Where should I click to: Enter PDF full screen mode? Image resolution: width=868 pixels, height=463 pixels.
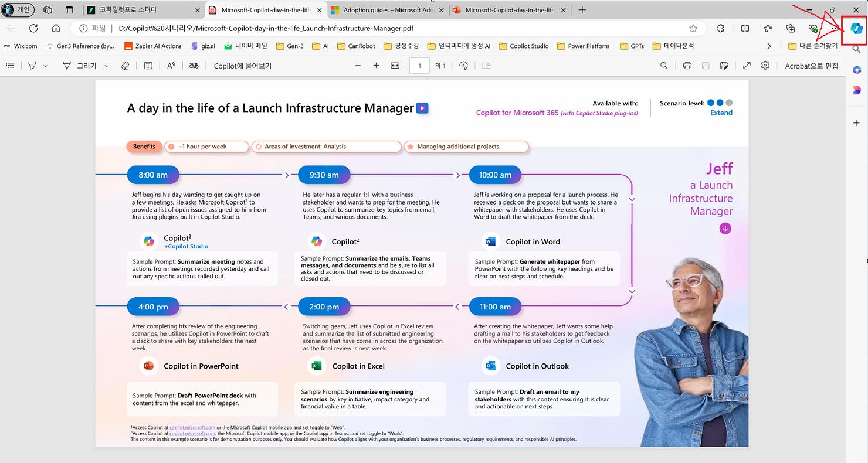coord(747,66)
